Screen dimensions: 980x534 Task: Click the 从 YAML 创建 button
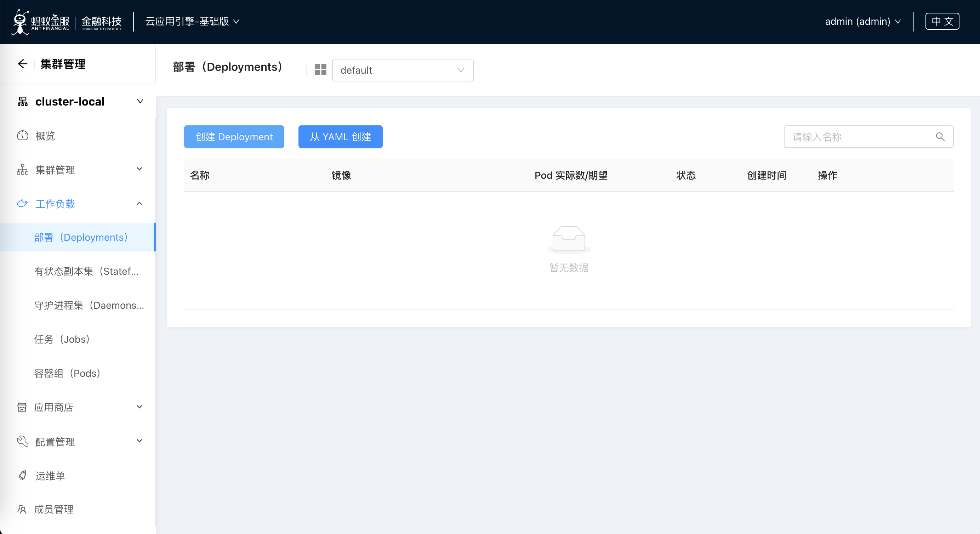[x=341, y=137]
